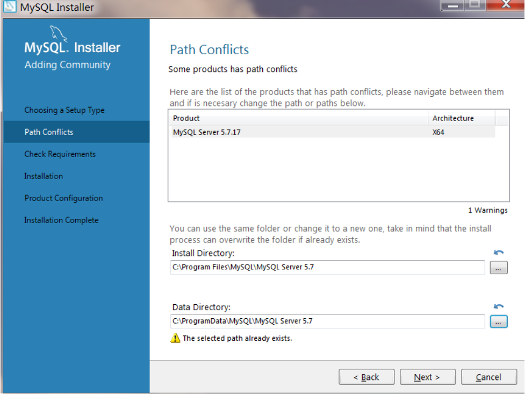Open the Check Requirements step
Viewport: 532px width, 394px height.
[60, 154]
